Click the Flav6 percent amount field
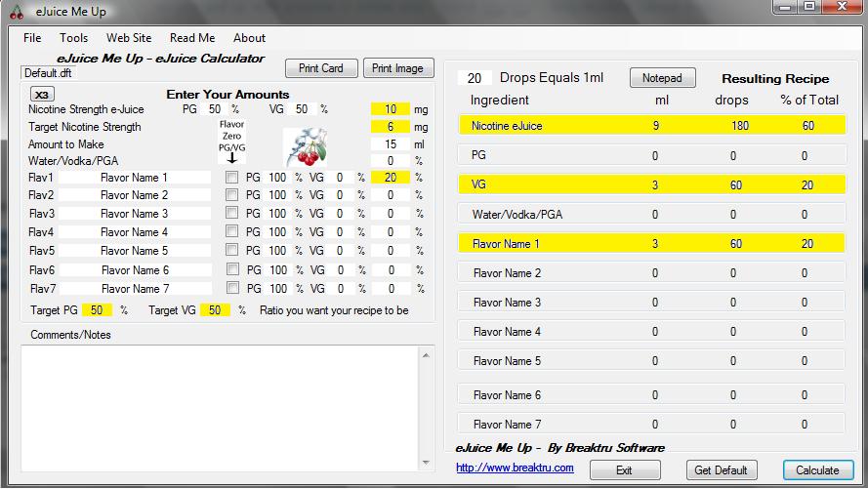Viewport: 868px width, 489px height. pos(392,270)
